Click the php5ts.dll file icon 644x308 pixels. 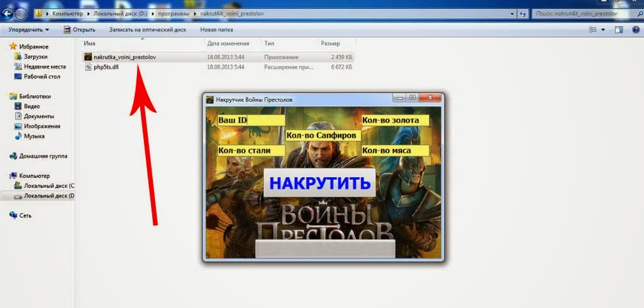click(x=88, y=67)
